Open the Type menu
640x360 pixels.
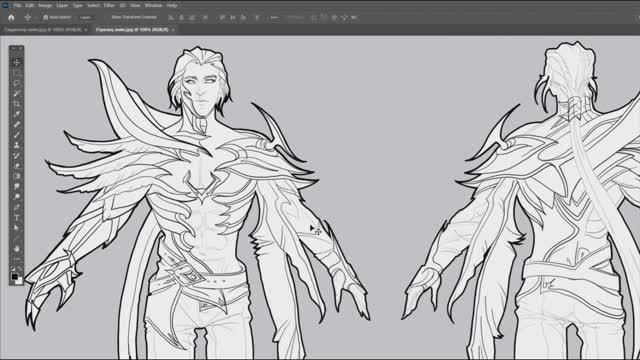click(x=77, y=5)
